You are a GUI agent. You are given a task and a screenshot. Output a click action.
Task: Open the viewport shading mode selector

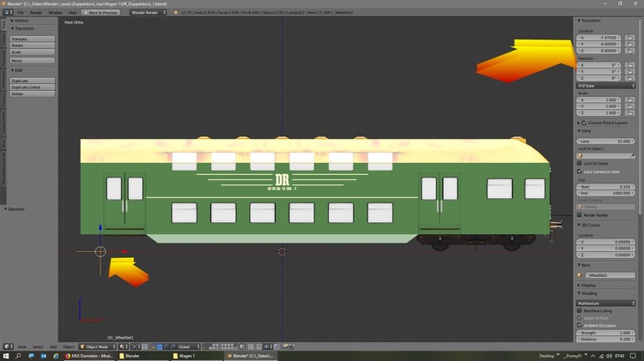[x=123, y=347]
